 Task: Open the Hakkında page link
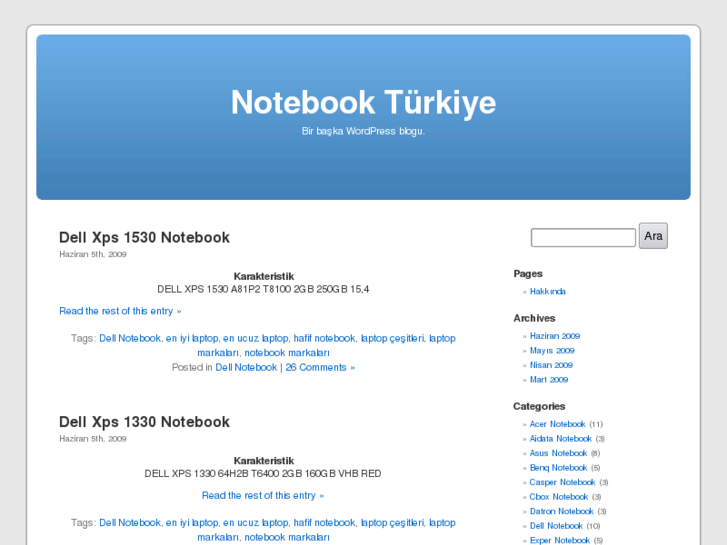pyautogui.click(x=548, y=291)
